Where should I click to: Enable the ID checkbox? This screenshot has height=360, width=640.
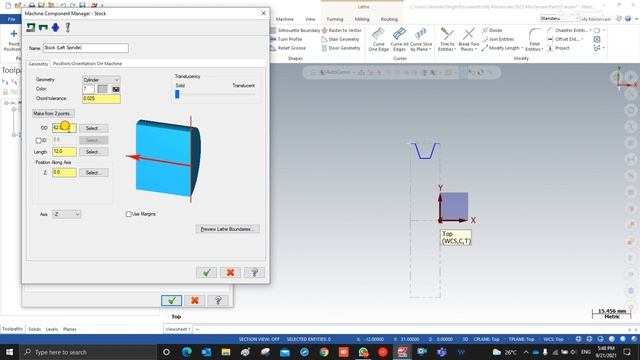pyautogui.click(x=39, y=140)
